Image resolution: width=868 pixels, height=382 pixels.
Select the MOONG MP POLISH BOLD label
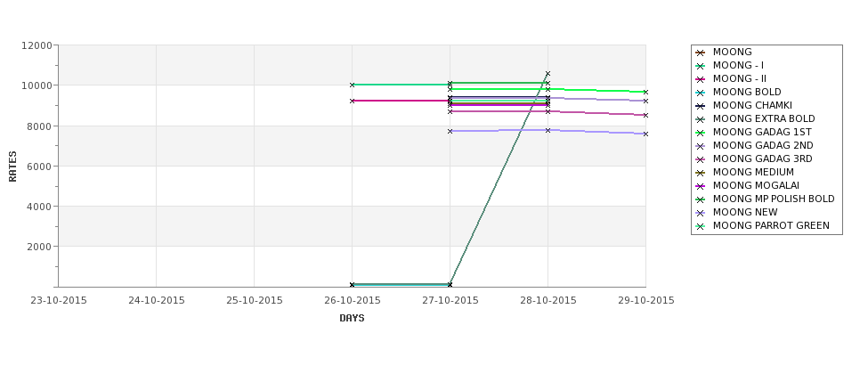774,199
